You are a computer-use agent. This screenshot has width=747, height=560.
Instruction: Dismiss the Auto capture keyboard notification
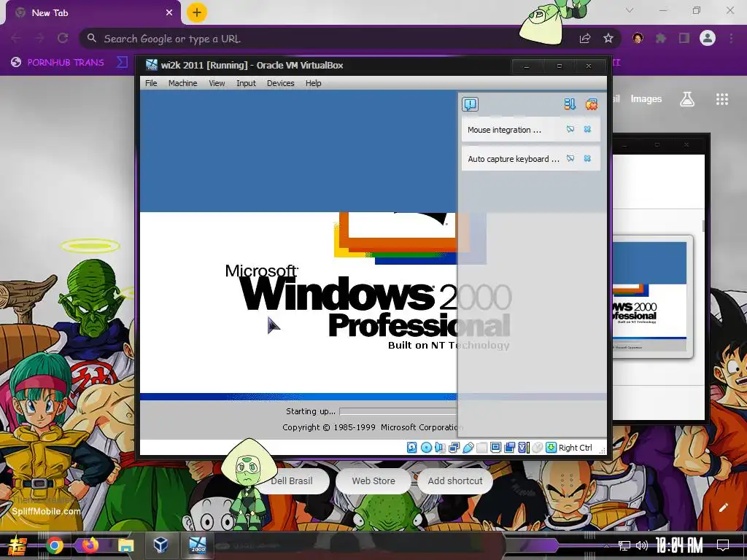point(587,158)
